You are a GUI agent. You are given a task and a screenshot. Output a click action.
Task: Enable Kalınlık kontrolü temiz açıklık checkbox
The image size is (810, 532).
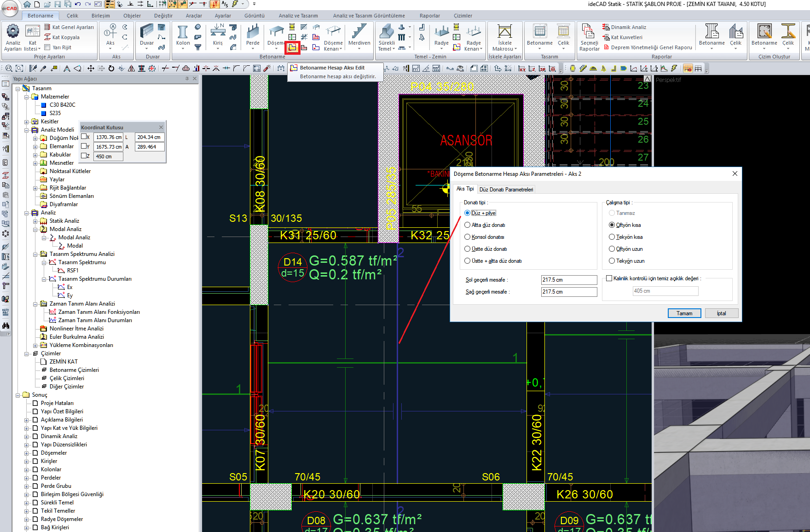(x=609, y=278)
